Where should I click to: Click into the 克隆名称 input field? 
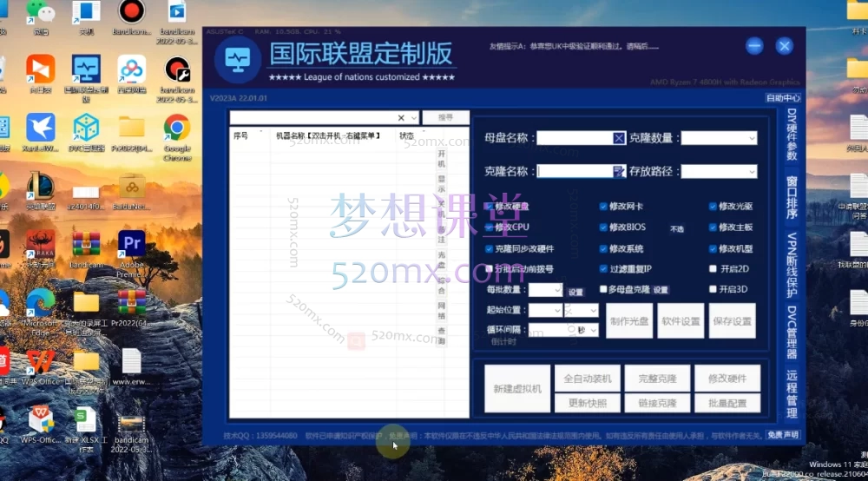(573, 171)
